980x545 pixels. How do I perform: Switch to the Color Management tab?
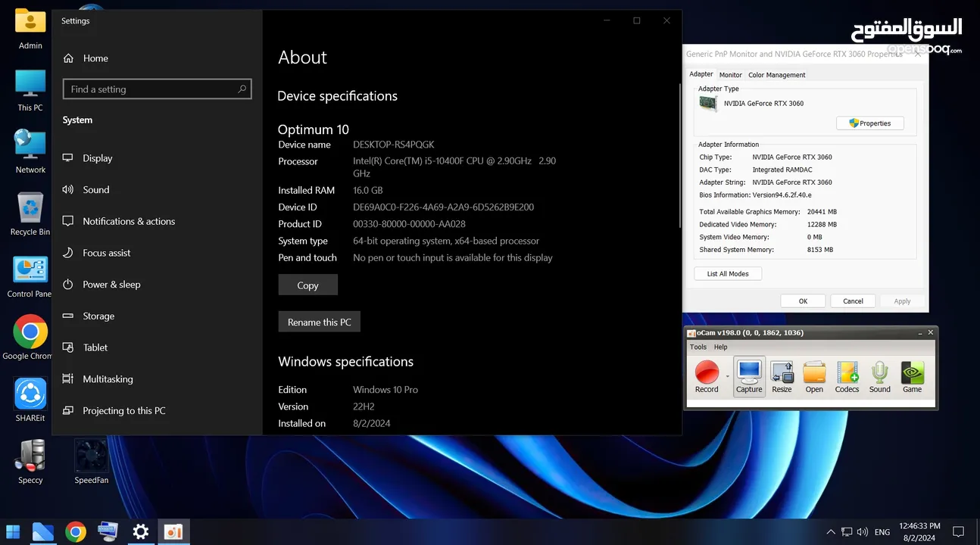pos(776,75)
